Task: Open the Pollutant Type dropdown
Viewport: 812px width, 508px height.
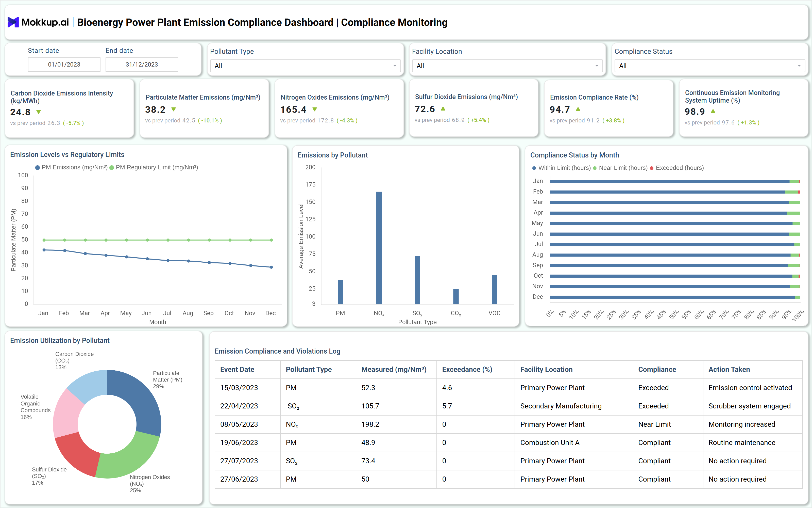Action: coord(305,66)
